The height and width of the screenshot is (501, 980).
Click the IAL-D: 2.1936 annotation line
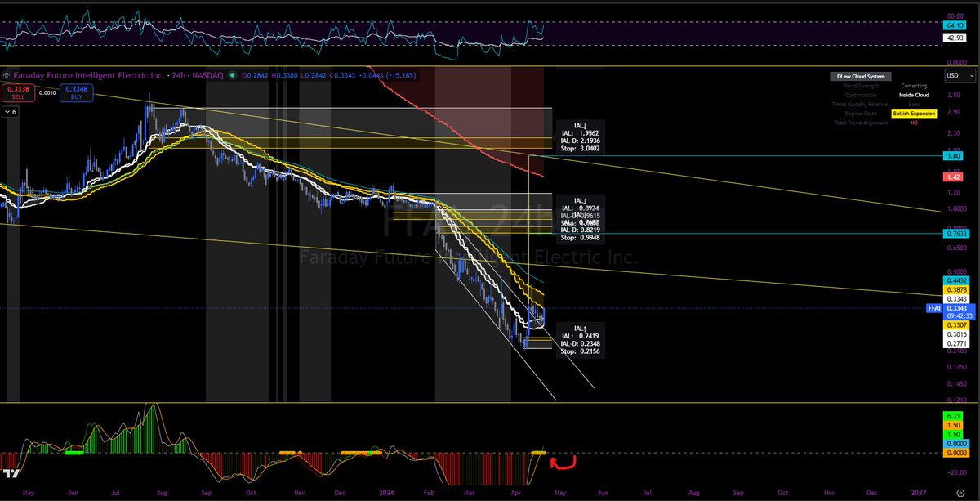[x=580, y=141]
